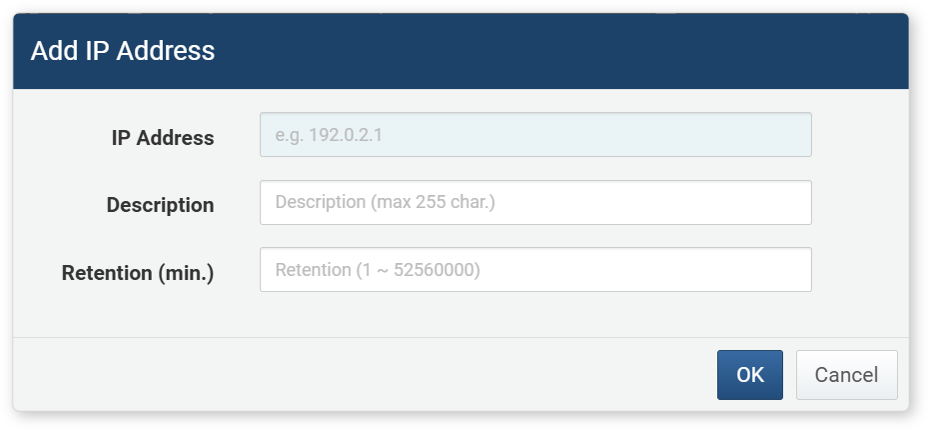Click the Description label text
Image resolution: width=930 pixels, height=432 pixels.
click(160, 205)
